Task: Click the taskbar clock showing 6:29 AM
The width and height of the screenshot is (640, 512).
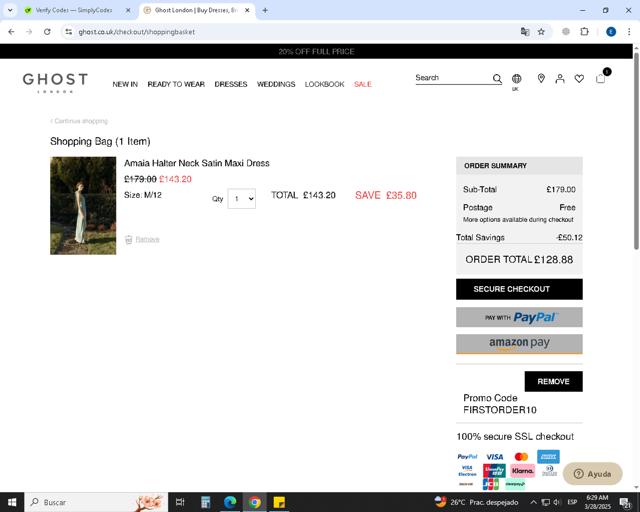Action: tap(598, 502)
